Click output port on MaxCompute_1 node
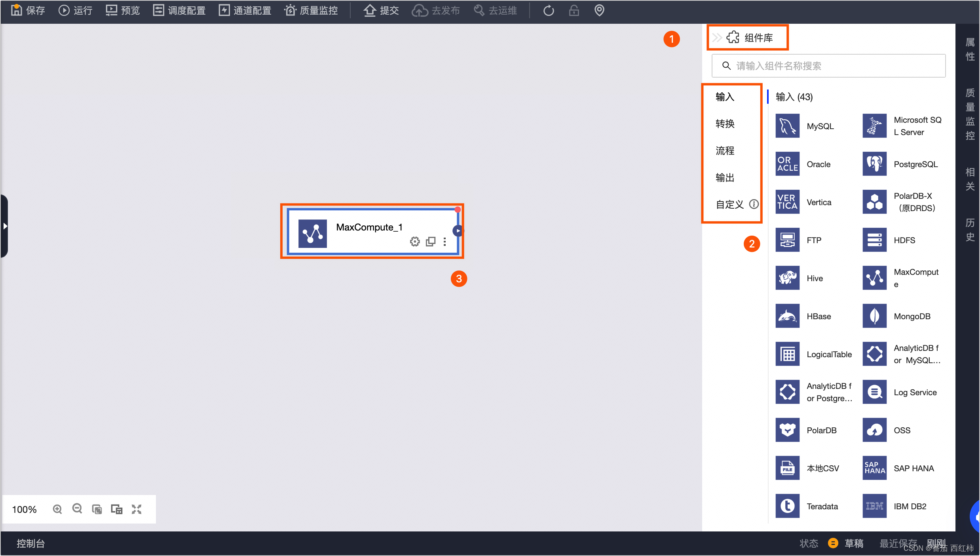The height and width of the screenshot is (556, 980). click(x=458, y=230)
